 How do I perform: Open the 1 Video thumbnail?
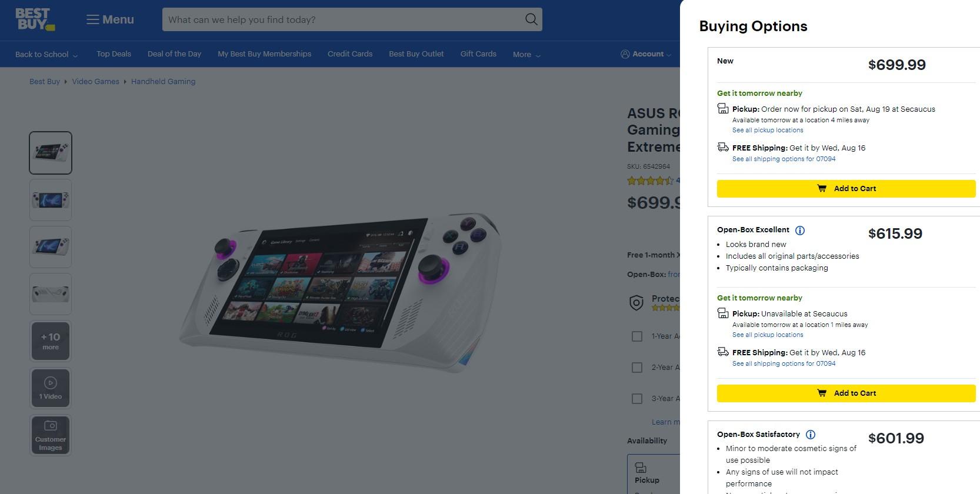[x=51, y=388]
